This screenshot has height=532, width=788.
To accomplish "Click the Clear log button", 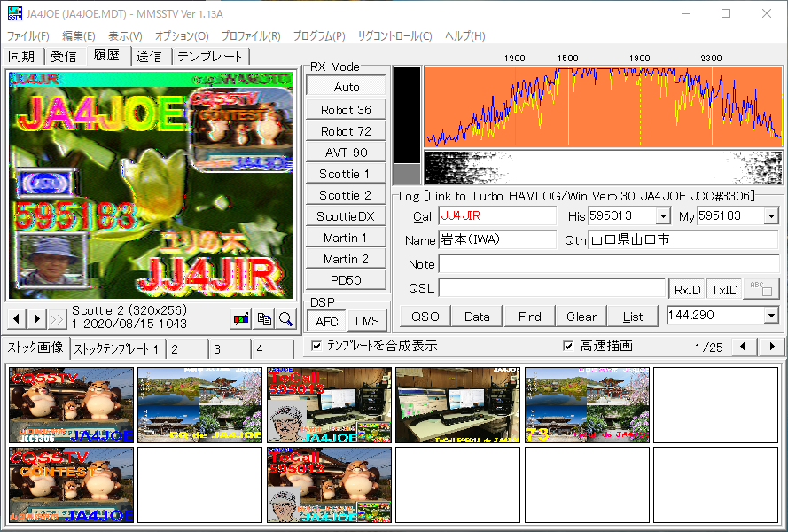I will (x=581, y=317).
